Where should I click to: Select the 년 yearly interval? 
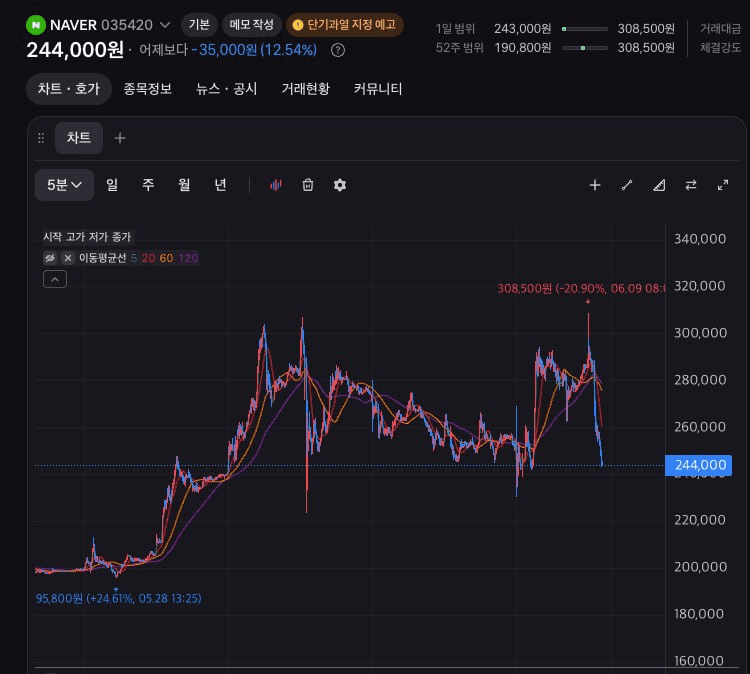pyautogui.click(x=220, y=185)
